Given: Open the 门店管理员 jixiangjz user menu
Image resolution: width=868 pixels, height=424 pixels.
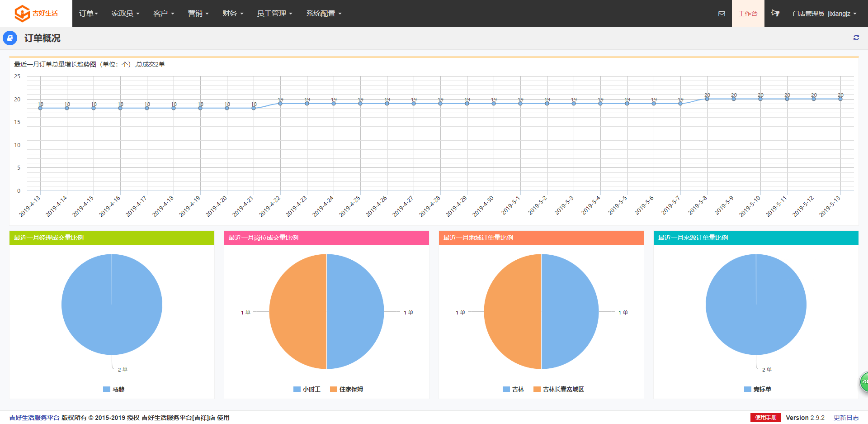Looking at the screenshot, I should click(x=824, y=14).
